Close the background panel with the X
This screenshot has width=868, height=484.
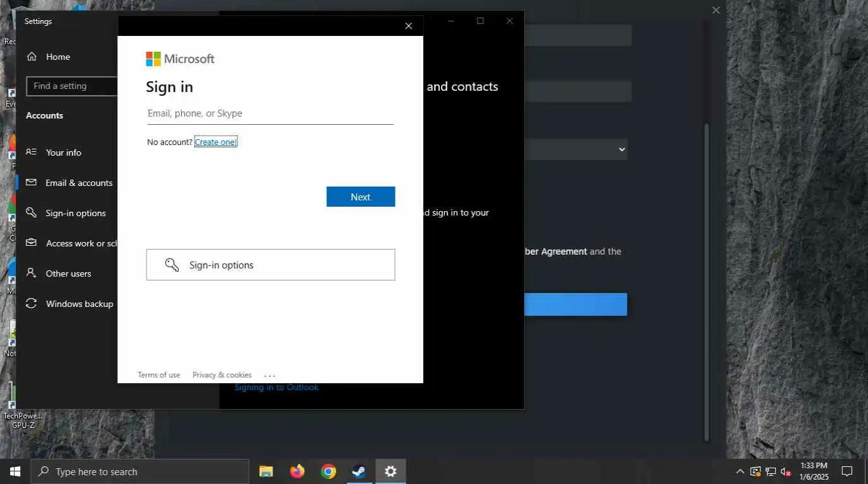pyautogui.click(x=716, y=10)
